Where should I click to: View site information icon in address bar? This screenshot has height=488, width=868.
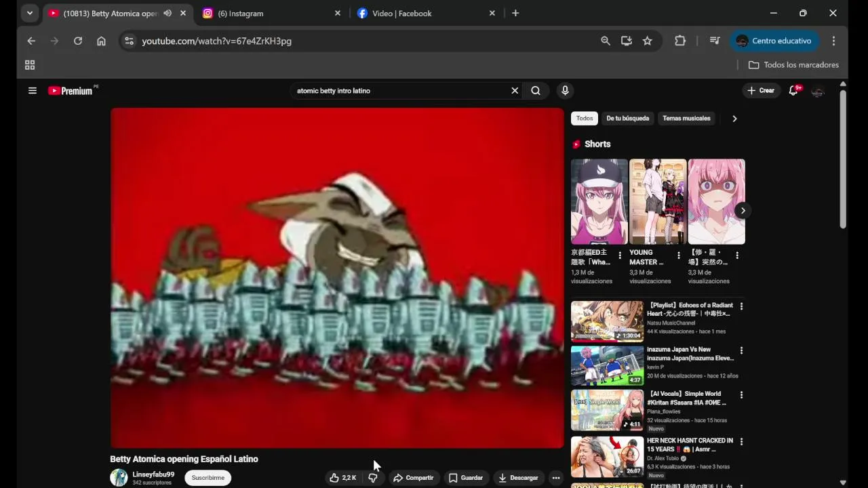tap(129, 41)
